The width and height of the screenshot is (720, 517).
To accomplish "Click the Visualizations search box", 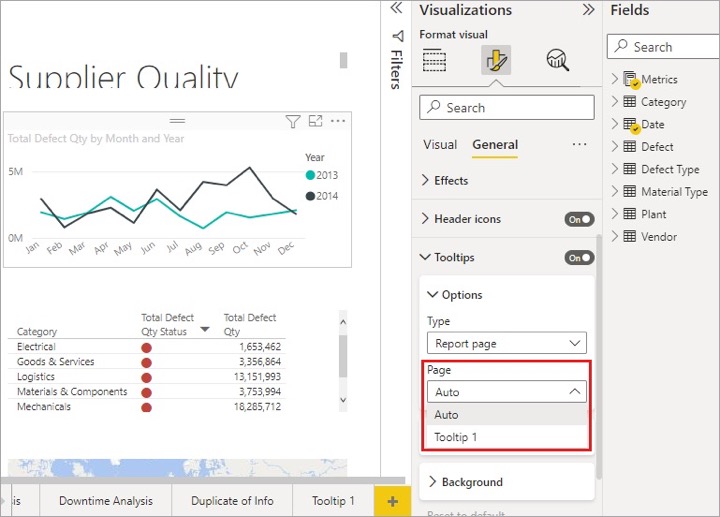I will coord(507,107).
